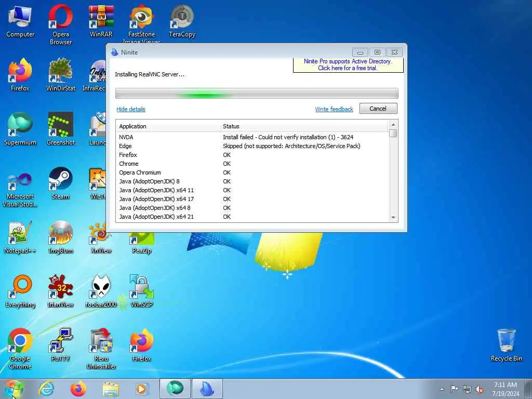Switch to Supermium taskbar window

175,389
